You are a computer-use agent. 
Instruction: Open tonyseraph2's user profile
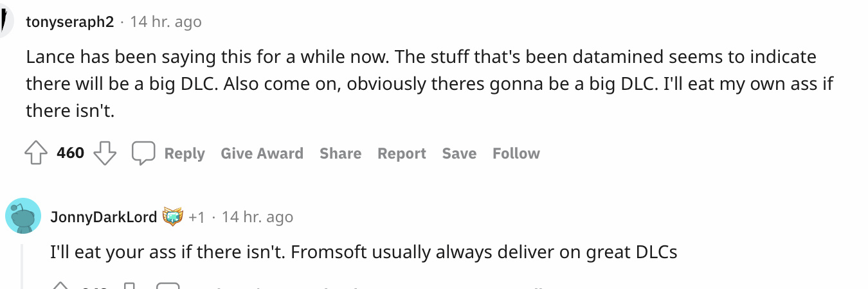pos(69,22)
